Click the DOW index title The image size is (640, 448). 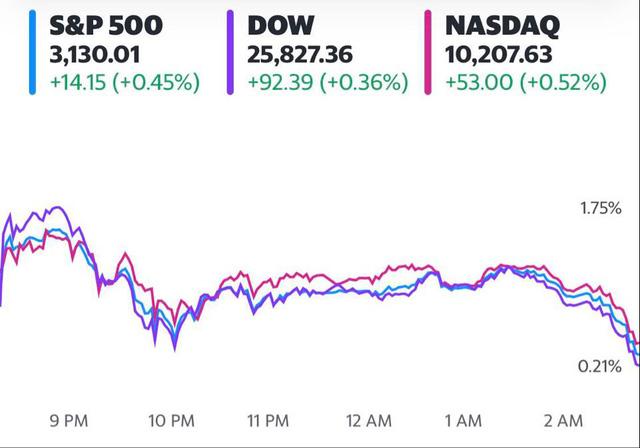pos(280,25)
